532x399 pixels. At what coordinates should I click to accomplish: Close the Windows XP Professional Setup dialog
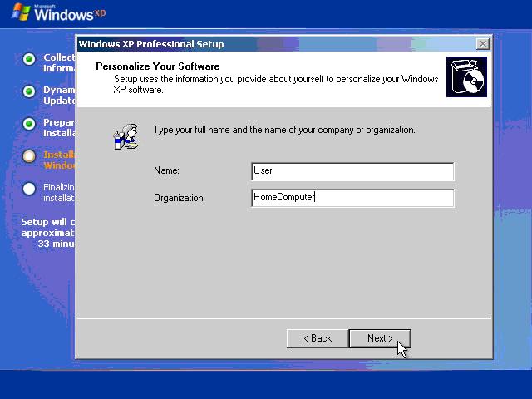(x=482, y=44)
